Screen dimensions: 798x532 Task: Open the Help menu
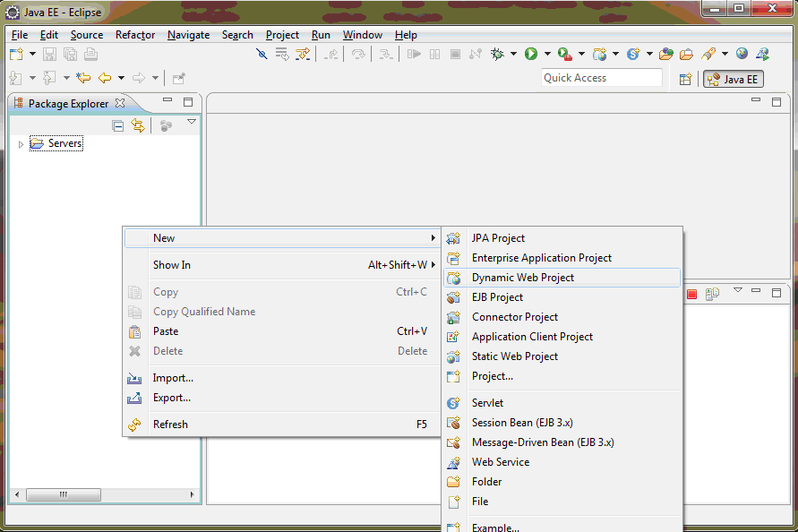click(x=406, y=35)
